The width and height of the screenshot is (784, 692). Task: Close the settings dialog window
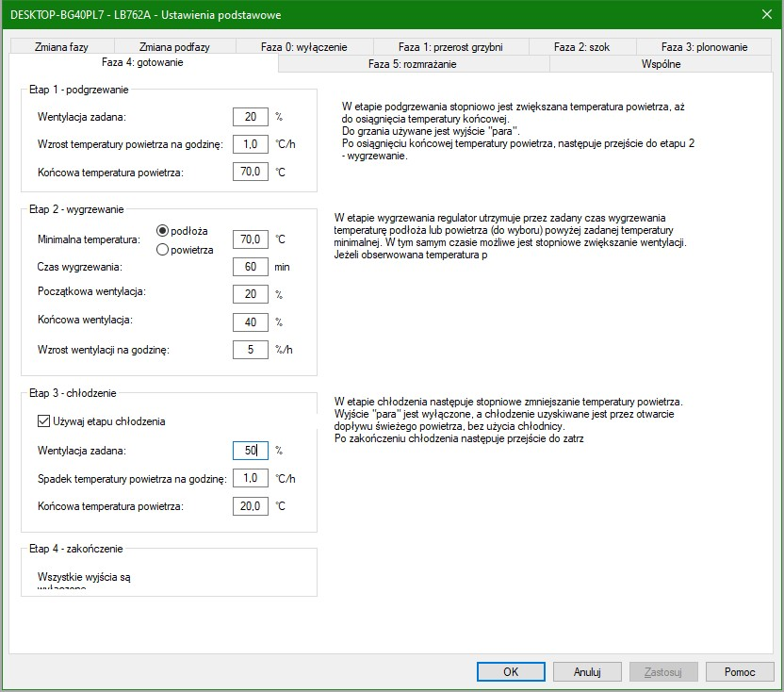[x=766, y=14]
